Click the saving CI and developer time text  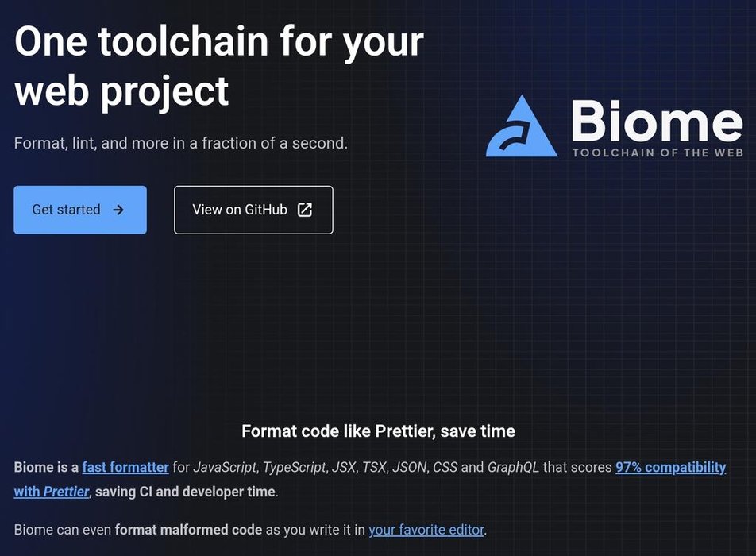(x=186, y=492)
